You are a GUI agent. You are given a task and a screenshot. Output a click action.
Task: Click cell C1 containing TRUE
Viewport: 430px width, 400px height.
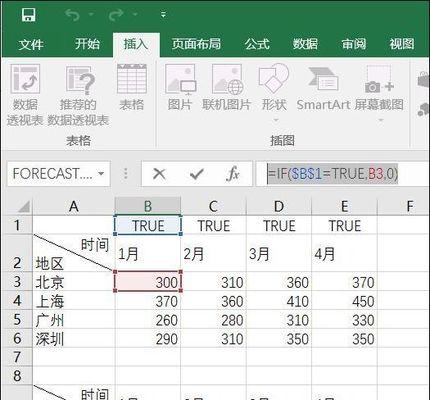tap(213, 225)
